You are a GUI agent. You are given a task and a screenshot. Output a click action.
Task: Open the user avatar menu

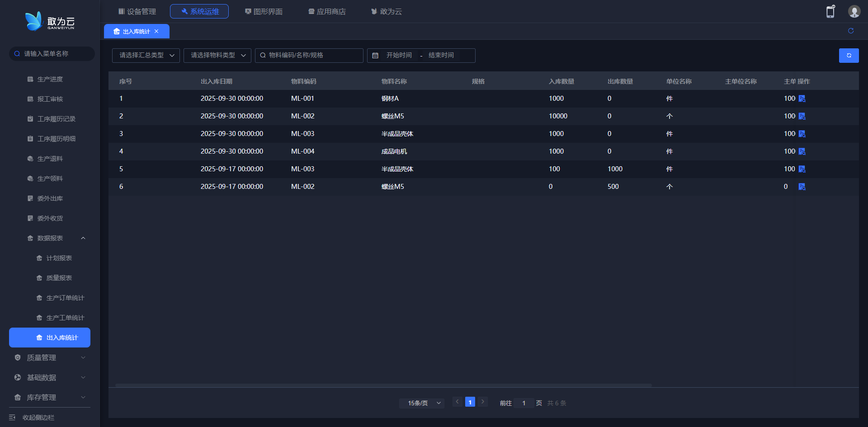pos(854,12)
